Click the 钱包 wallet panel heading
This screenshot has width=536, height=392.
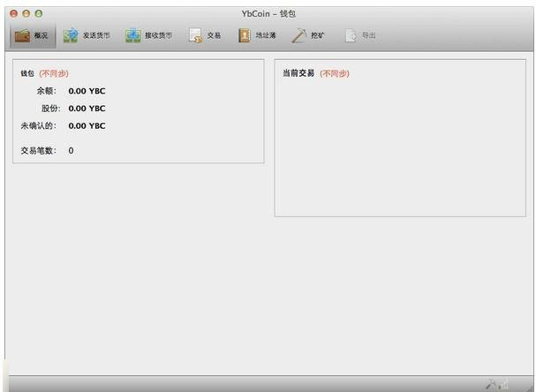coord(27,73)
